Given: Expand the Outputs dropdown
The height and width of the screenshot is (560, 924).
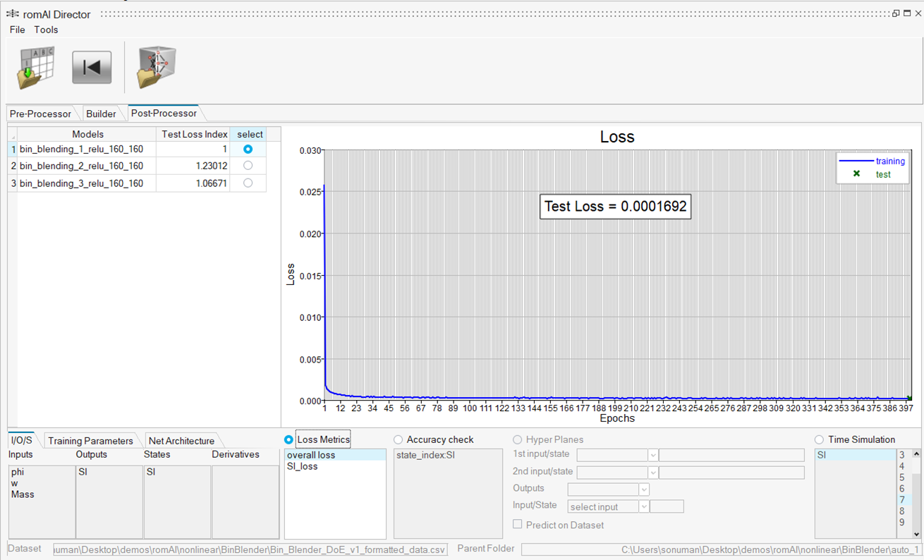Looking at the screenshot, I should 643,489.
